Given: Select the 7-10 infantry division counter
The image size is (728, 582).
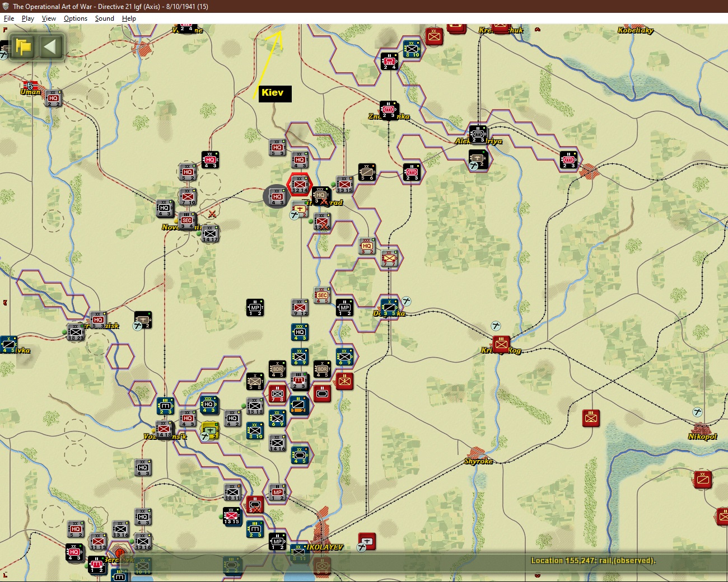Looking at the screenshot, I should 188,197.
